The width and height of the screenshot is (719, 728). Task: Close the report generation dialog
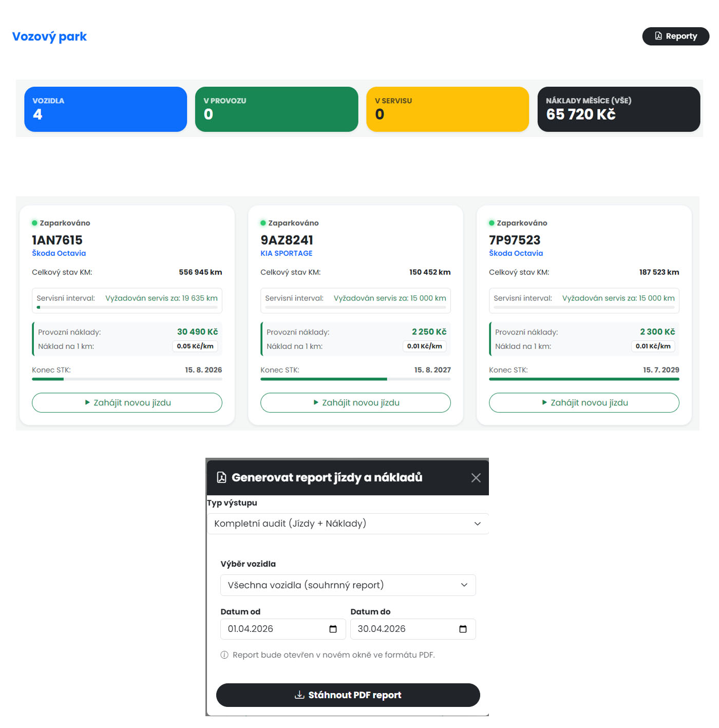pyautogui.click(x=476, y=478)
